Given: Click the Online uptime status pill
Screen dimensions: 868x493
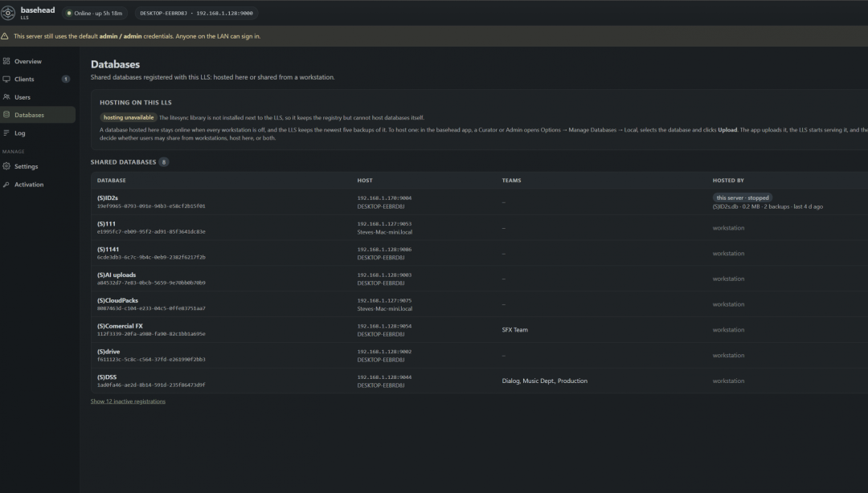Looking at the screenshot, I should [x=95, y=14].
